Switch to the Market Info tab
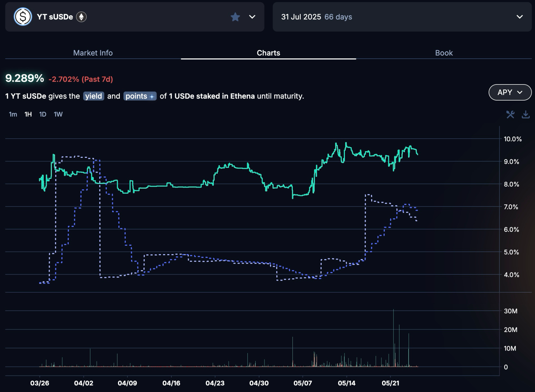This screenshot has height=392, width=535. pos(93,53)
